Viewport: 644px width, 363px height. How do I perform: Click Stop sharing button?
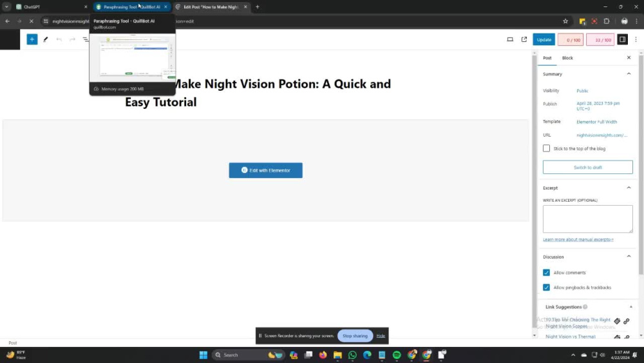(355, 336)
